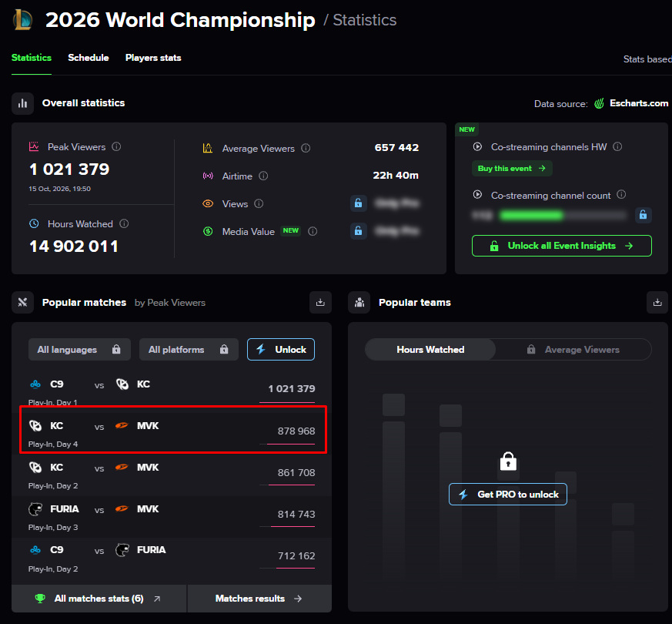Switch the teams chart to Average Viewers

(573, 350)
